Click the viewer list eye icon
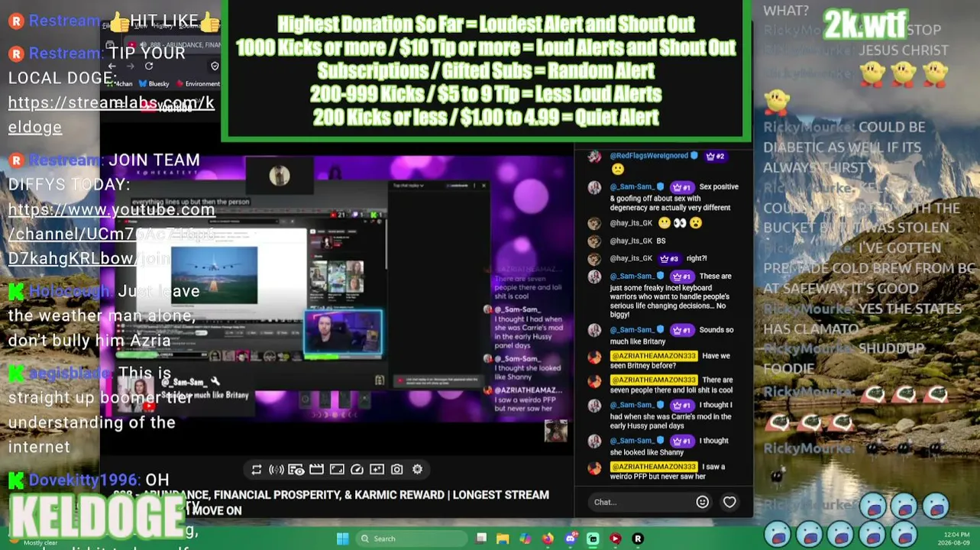Screen dimensions: 980x550 (x=296, y=470)
